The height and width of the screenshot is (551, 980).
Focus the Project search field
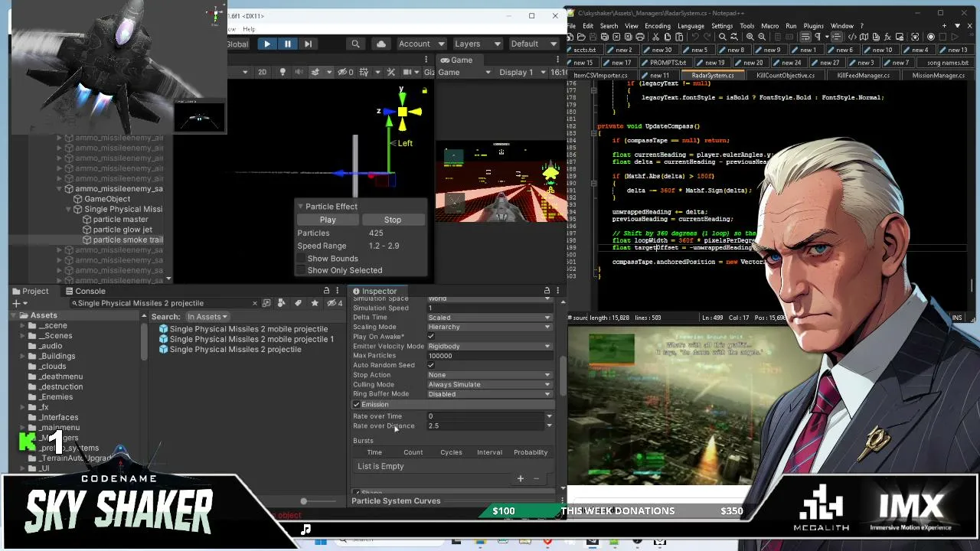click(x=162, y=303)
